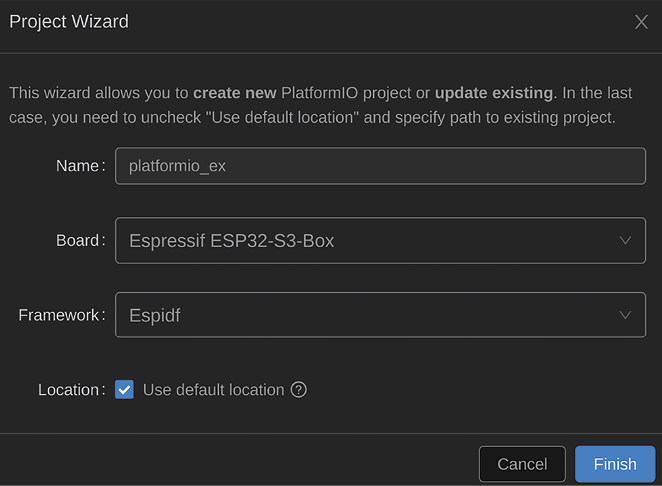Click the "Framework:" field label
Image resolution: width=662 pixels, height=486 pixels.
click(x=61, y=315)
